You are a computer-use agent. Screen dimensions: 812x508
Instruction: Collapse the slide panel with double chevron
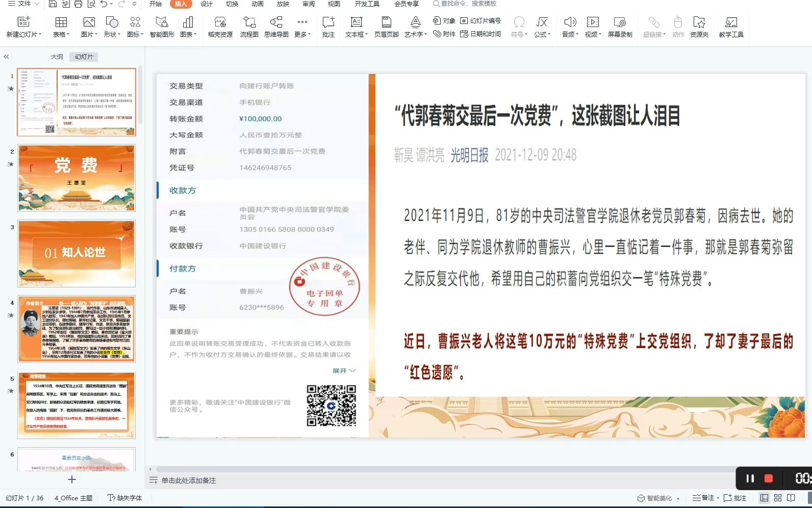pos(6,57)
